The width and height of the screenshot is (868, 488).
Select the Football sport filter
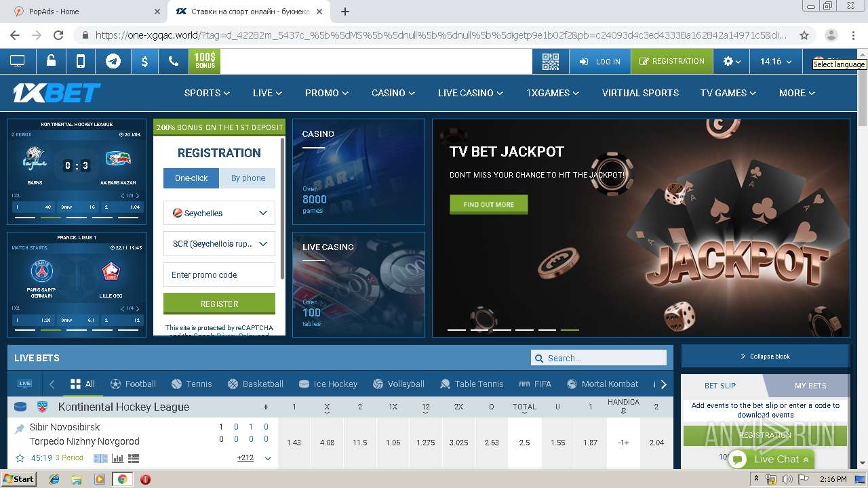[133, 384]
